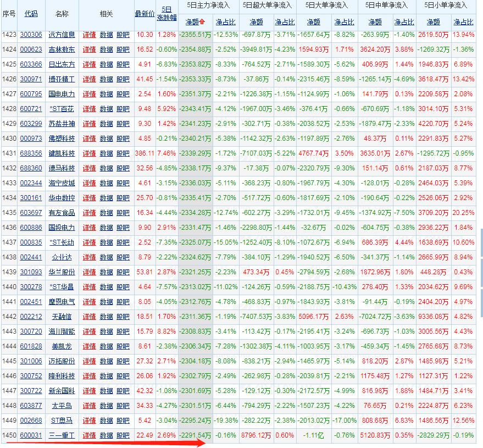Open stock name 迈拓股份
Screen dimensions: 483x448
(62, 361)
